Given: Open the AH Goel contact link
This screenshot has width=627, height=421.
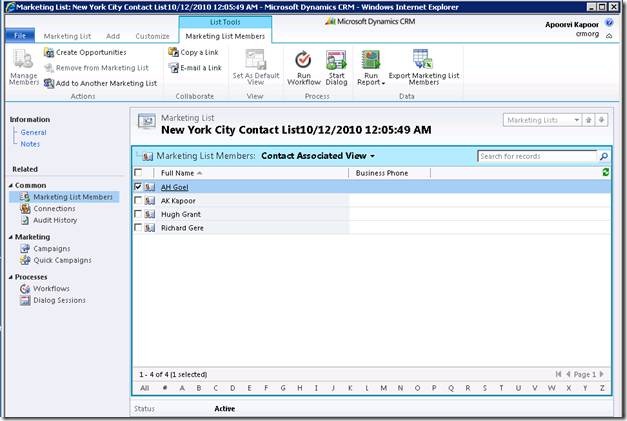Looking at the screenshot, I should [x=174, y=187].
